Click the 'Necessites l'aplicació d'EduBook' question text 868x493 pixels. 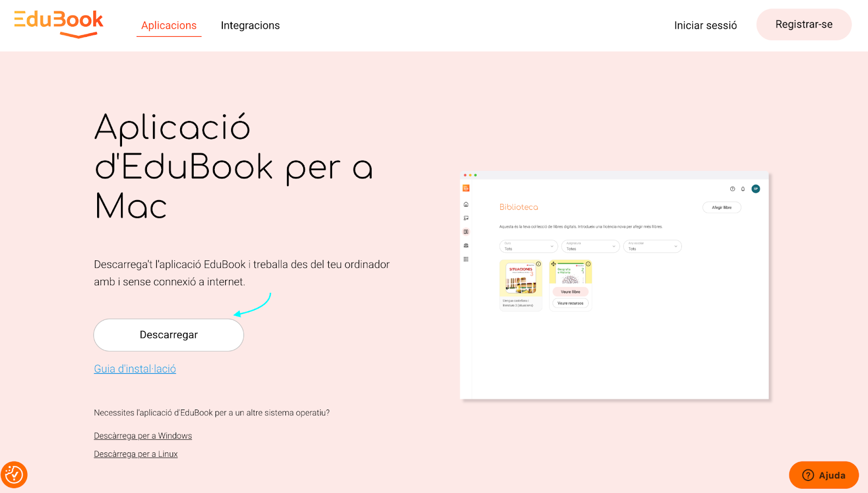click(212, 413)
